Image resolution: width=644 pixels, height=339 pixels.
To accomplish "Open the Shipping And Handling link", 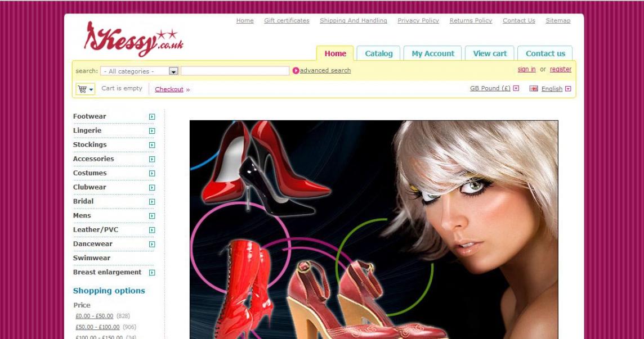I will (353, 21).
